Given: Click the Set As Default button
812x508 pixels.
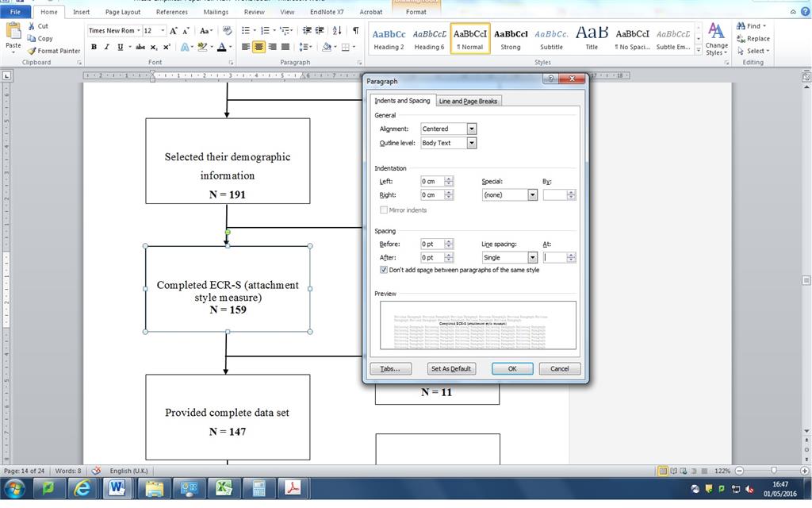Looking at the screenshot, I should pos(451,368).
